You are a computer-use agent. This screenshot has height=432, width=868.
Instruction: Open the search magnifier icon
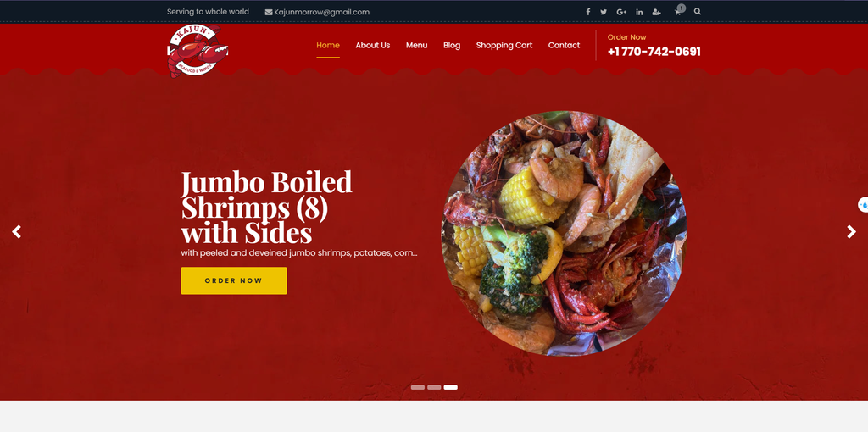click(698, 11)
